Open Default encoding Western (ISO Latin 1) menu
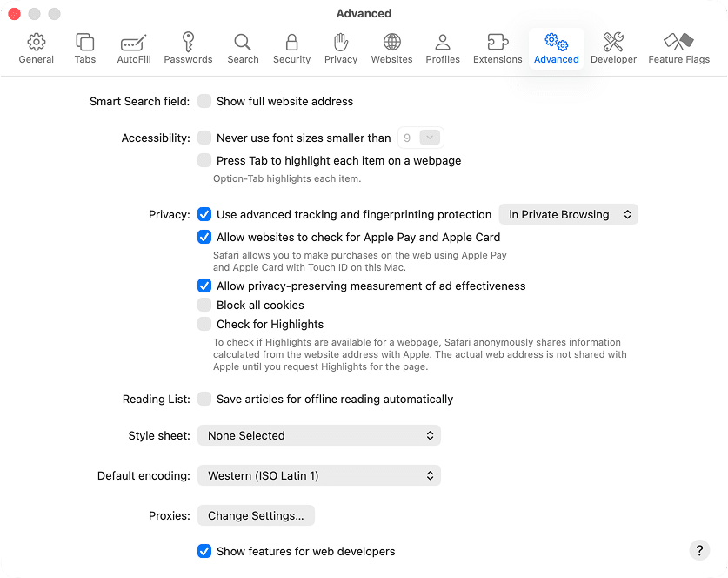The width and height of the screenshot is (728, 578). tap(319, 475)
